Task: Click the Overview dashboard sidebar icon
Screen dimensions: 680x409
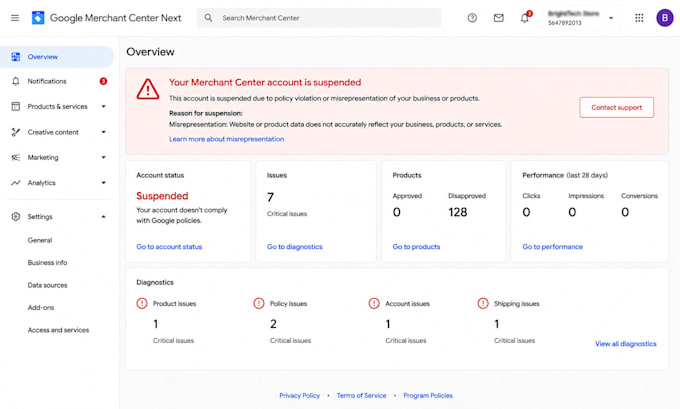Action: pos(16,57)
